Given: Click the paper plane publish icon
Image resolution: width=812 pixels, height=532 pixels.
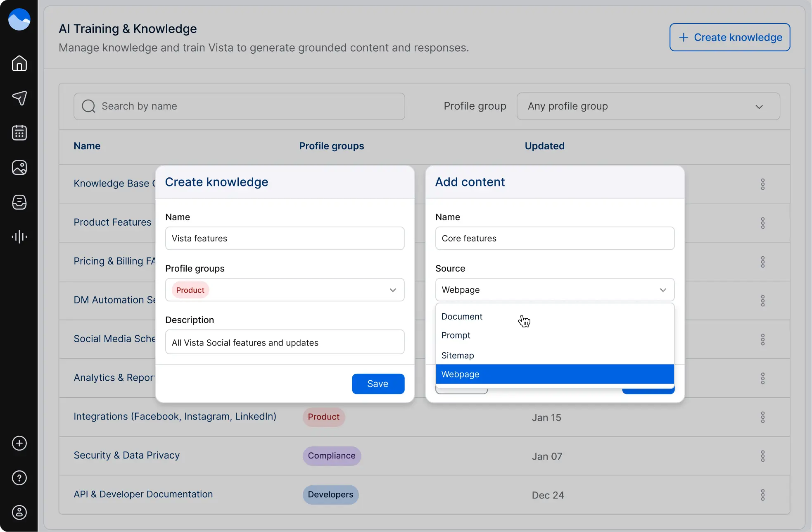Looking at the screenshot, I should click(x=19, y=98).
